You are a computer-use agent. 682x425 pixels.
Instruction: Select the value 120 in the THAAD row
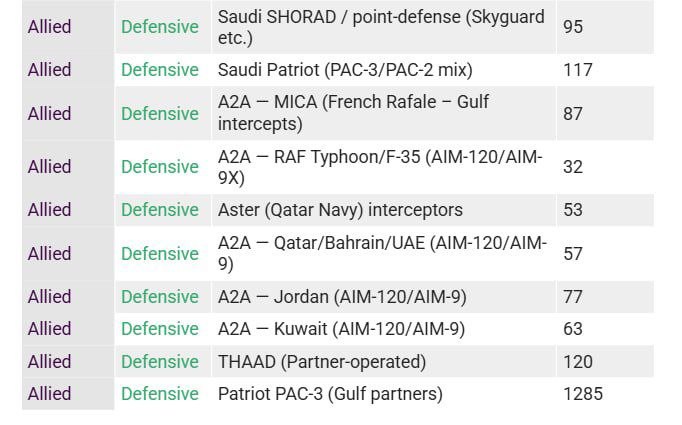tap(578, 362)
